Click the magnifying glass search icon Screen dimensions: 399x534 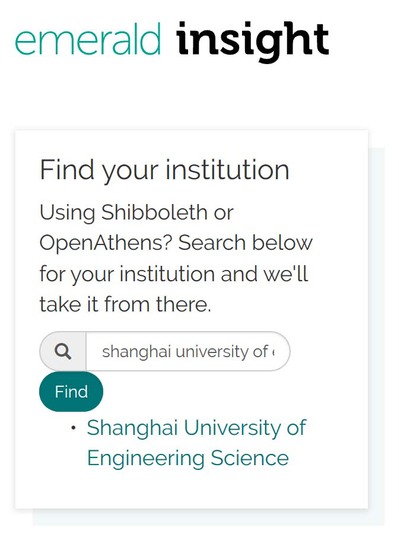coord(63,351)
